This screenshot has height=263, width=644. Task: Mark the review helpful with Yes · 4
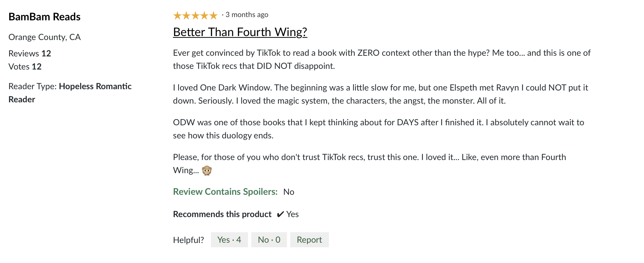[229, 240]
